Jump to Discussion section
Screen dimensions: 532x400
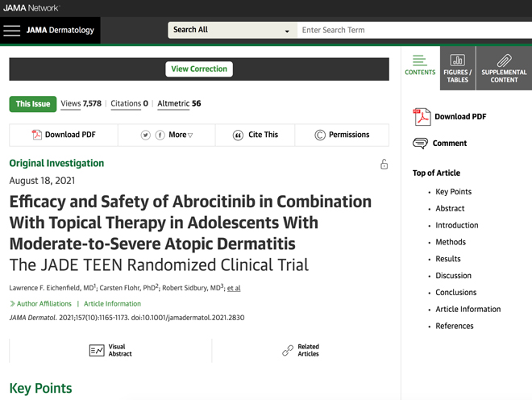[453, 276]
